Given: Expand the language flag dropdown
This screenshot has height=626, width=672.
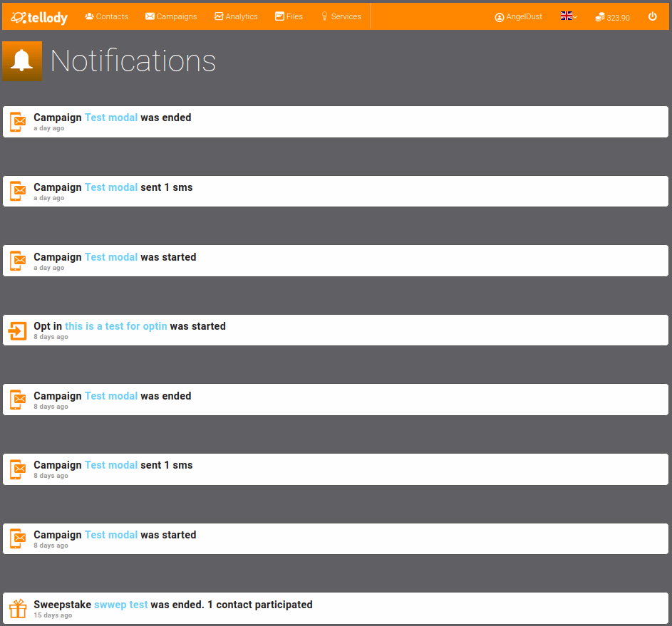Looking at the screenshot, I should pyautogui.click(x=569, y=16).
